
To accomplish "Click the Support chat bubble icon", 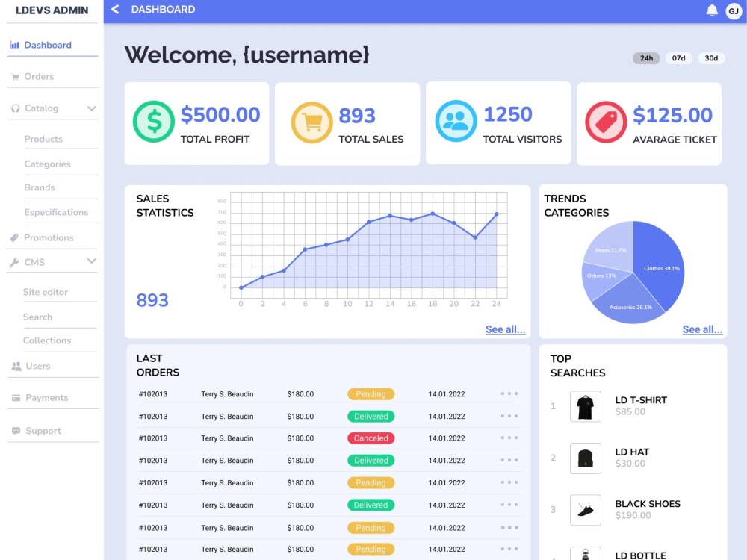I will 16,431.
